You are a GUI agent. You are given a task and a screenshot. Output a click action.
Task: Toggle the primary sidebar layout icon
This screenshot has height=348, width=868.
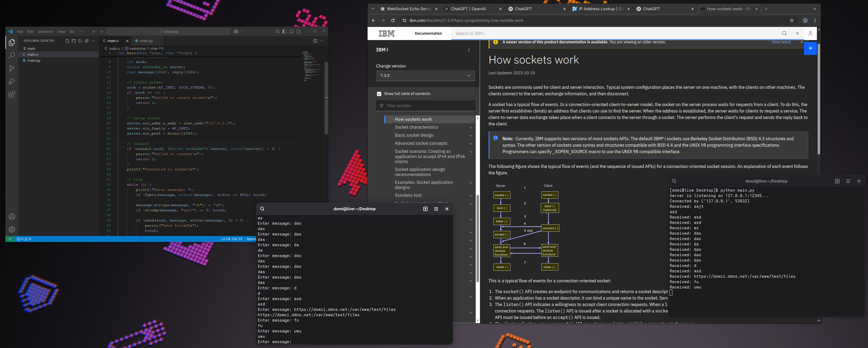coord(284,31)
